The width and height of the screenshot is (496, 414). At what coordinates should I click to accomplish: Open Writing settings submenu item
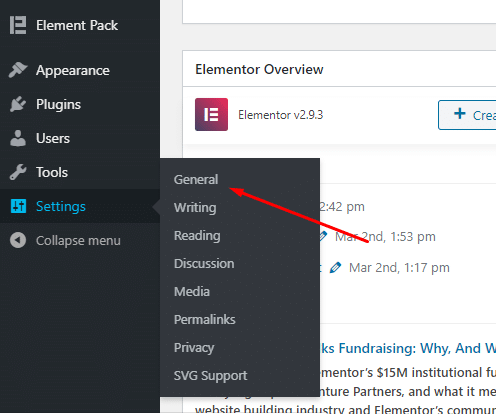tap(195, 208)
